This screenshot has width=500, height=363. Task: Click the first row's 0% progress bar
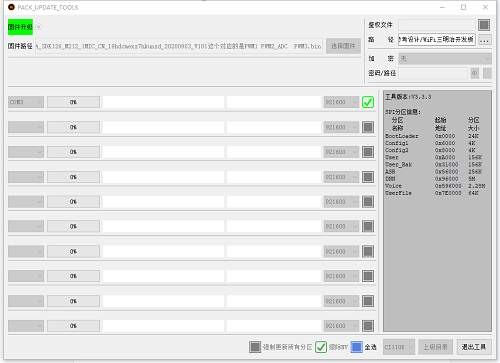coord(73,102)
